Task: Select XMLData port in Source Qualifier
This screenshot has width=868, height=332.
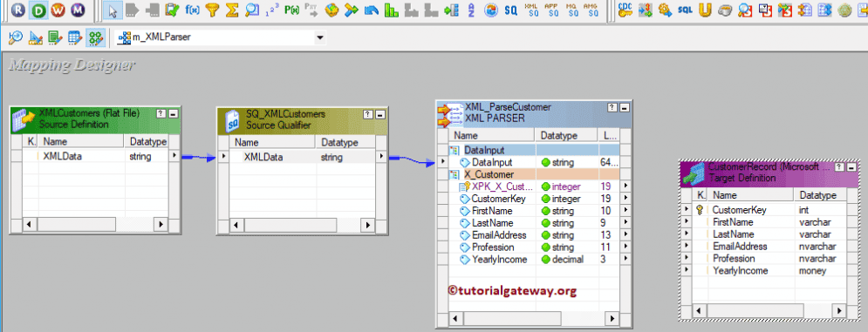Action: tap(263, 157)
